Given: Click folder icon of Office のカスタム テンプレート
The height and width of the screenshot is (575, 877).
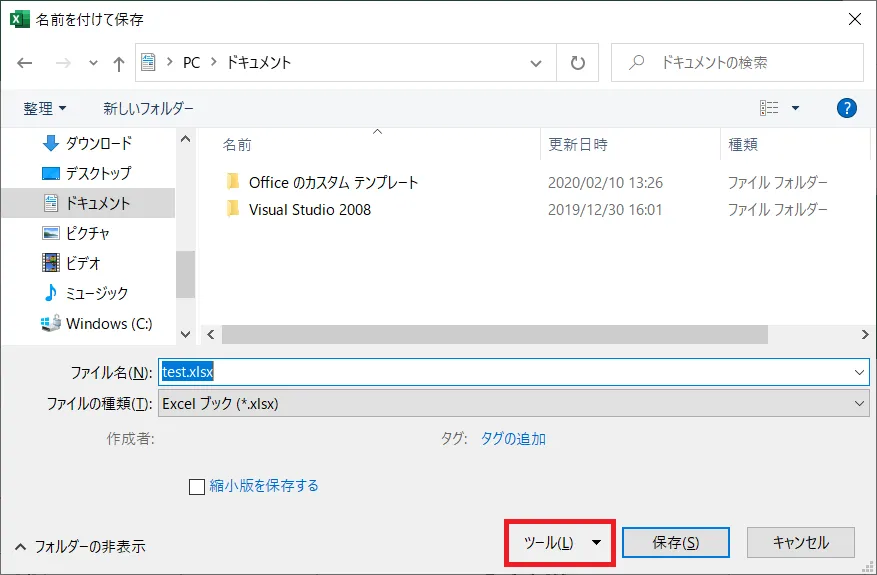Looking at the screenshot, I should (233, 181).
